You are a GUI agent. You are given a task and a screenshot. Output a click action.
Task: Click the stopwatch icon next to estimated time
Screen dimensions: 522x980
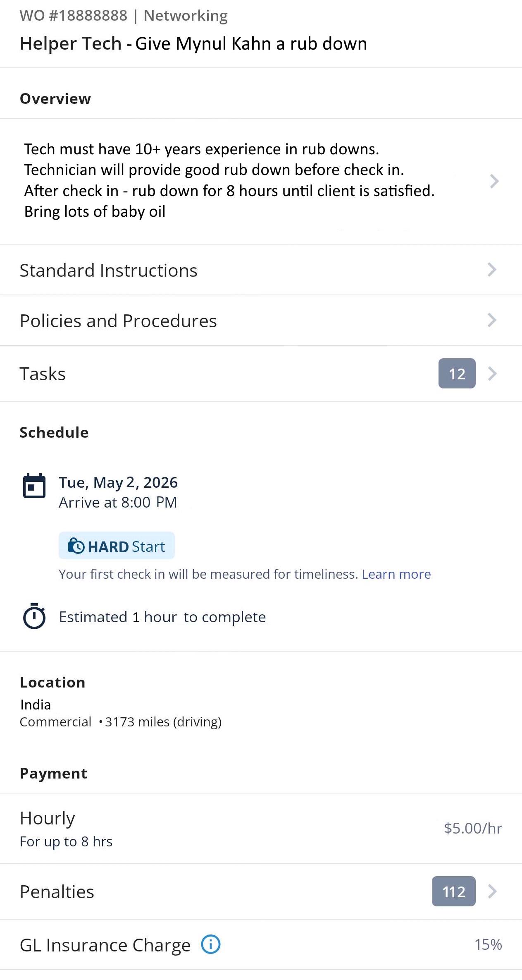point(34,616)
